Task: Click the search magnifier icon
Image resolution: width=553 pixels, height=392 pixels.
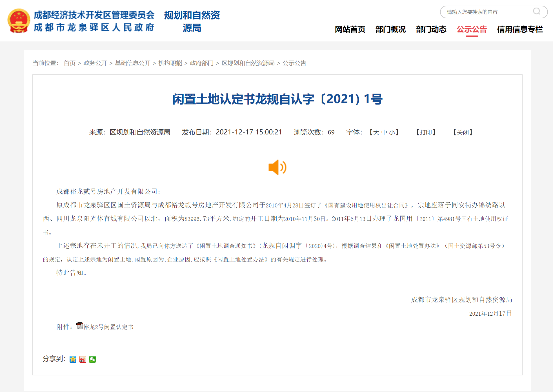Action: 536,12
